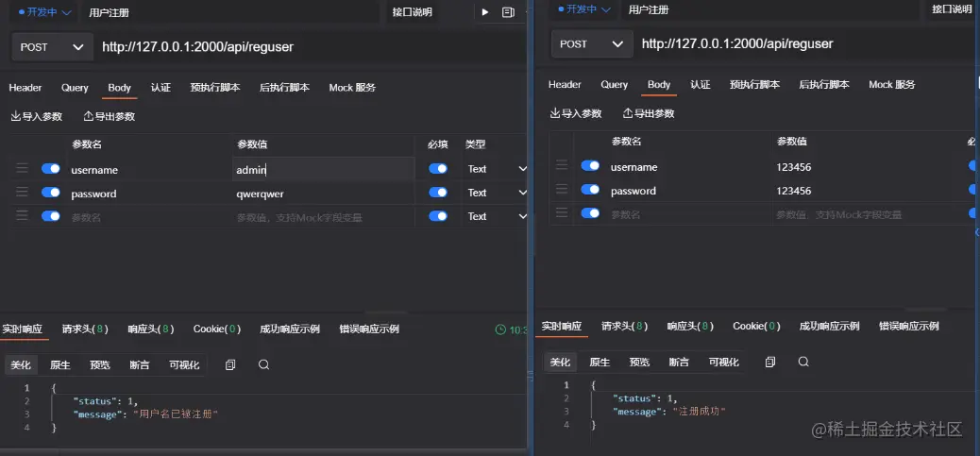Toggle password 必填 required switch in left panel
Screen dimensions: 980x456
coord(438,193)
